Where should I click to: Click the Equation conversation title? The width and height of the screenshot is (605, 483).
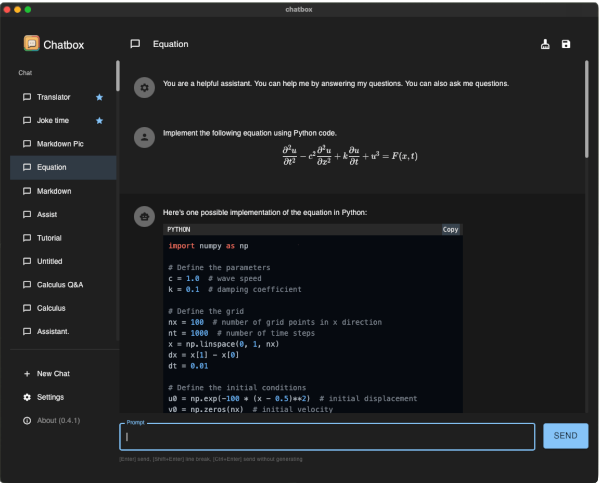pos(171,44)
